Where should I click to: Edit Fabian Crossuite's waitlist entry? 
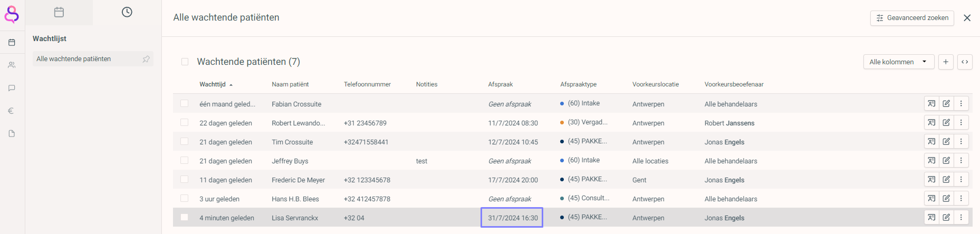946,103
